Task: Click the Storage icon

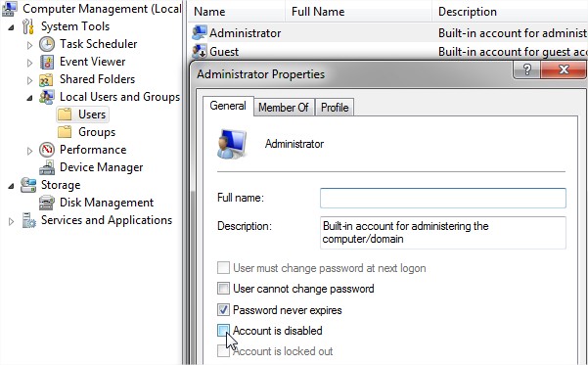Action: [28, 185]
